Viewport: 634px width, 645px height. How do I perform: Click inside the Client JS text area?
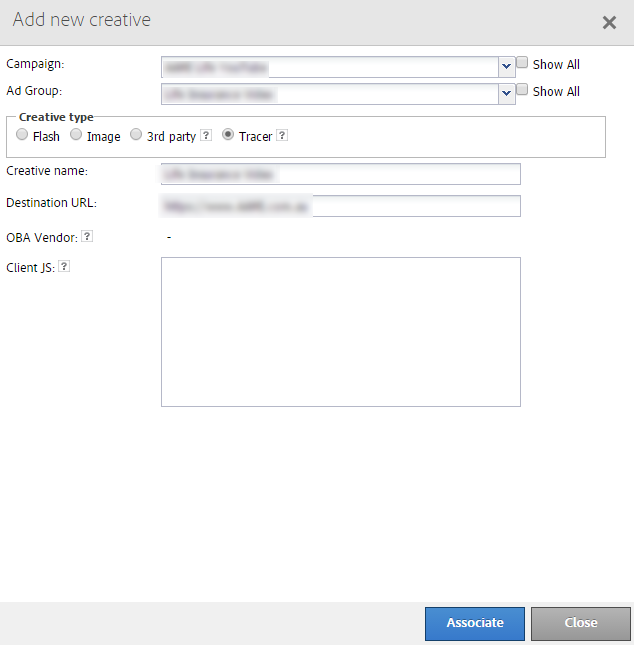click(x=340, y=332)
